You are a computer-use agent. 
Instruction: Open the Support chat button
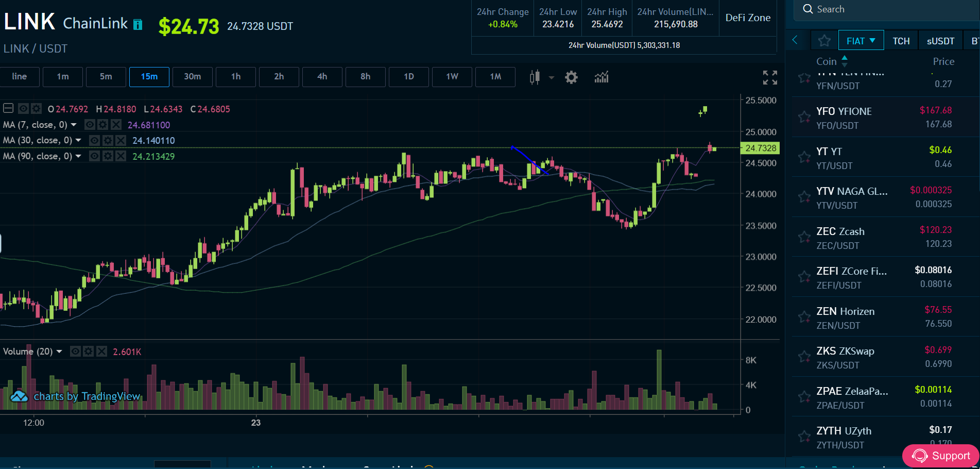(x=941, y=456)
